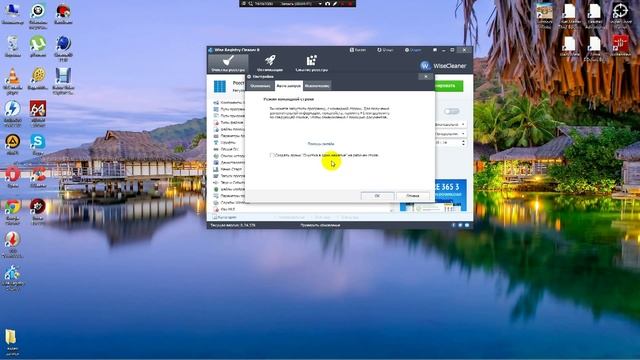Open the Registry Cleaner broom tool
Viewport: 640px width, 360px height.
pos(228,64)
